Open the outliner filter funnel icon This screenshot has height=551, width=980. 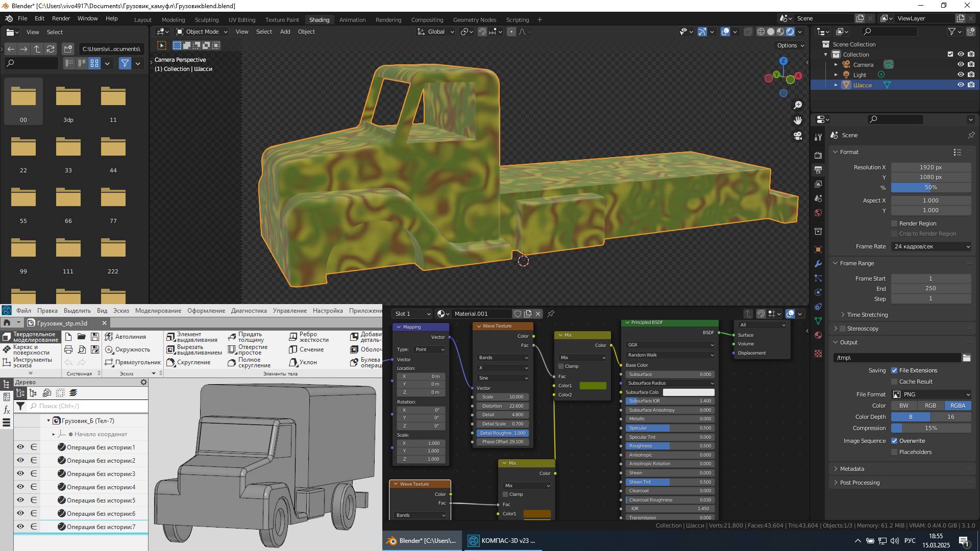click(x=952, y=32)
